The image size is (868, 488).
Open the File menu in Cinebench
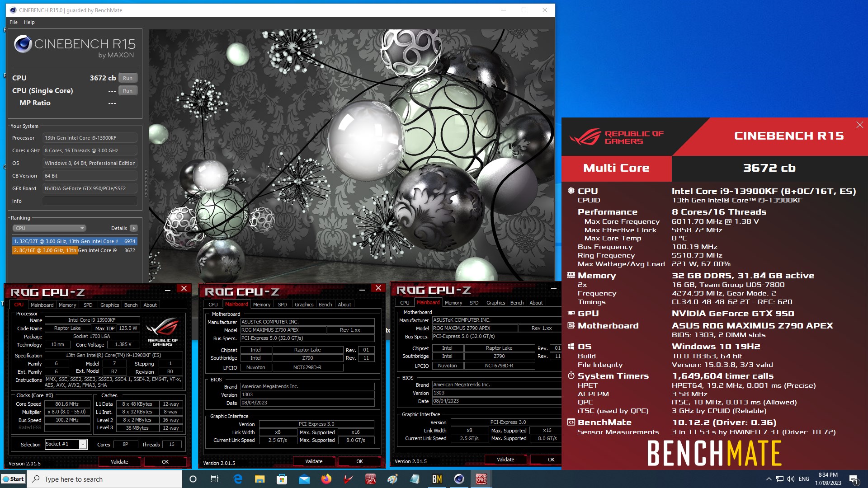pos(14,22)
